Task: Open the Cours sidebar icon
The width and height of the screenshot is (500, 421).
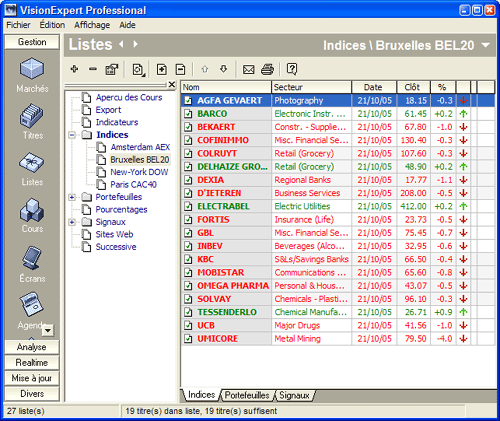Action: 32,210
